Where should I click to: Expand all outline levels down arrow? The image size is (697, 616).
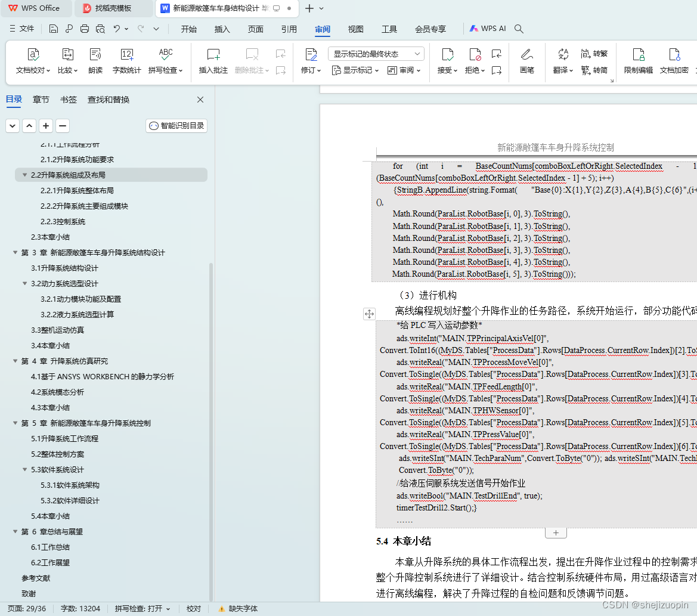click(x=13, y=126)
